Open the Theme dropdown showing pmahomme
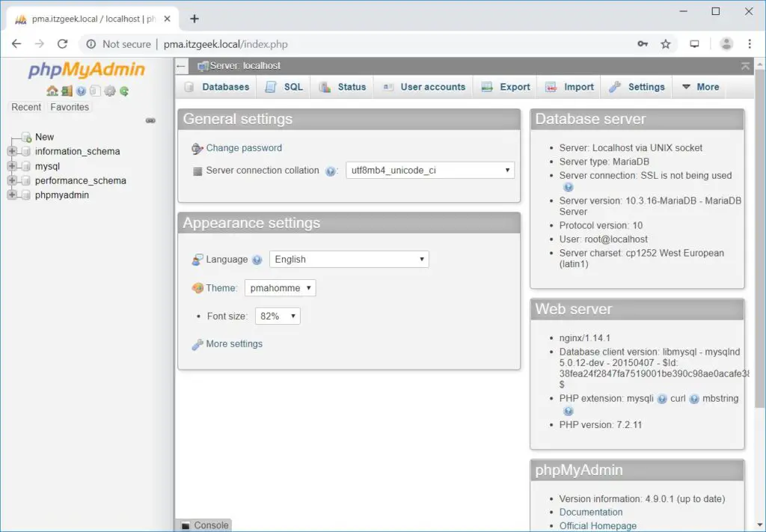 click(280, 288)
